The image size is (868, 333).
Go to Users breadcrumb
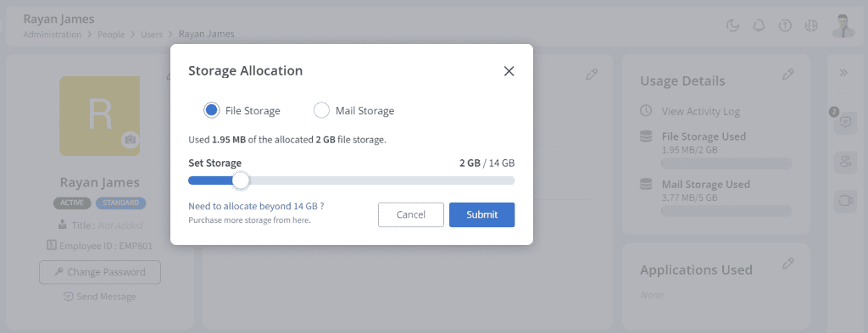coord(152,34)
